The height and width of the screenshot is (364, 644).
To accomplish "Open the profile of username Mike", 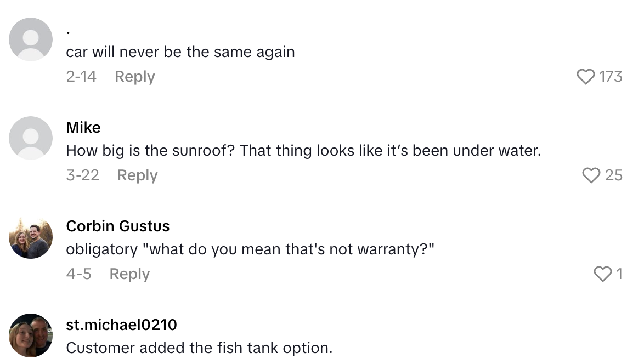I will [83, 128].
